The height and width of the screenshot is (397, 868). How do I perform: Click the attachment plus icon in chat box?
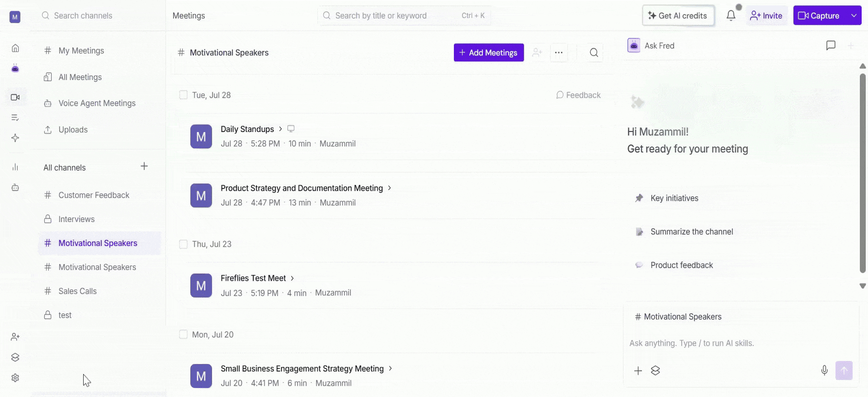tap(638, 371)
